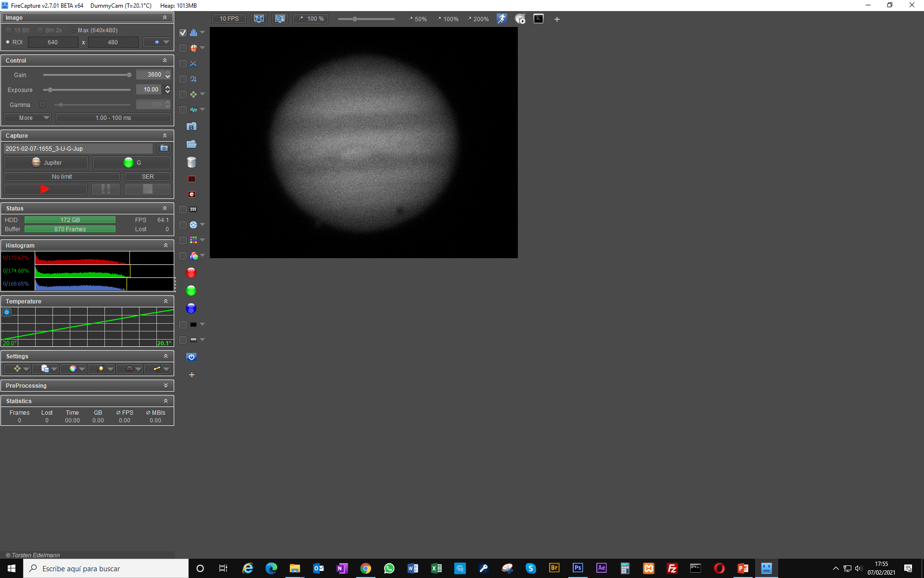
Task: Adjust the top zoom slider handle
Action: tap(355, 19)
